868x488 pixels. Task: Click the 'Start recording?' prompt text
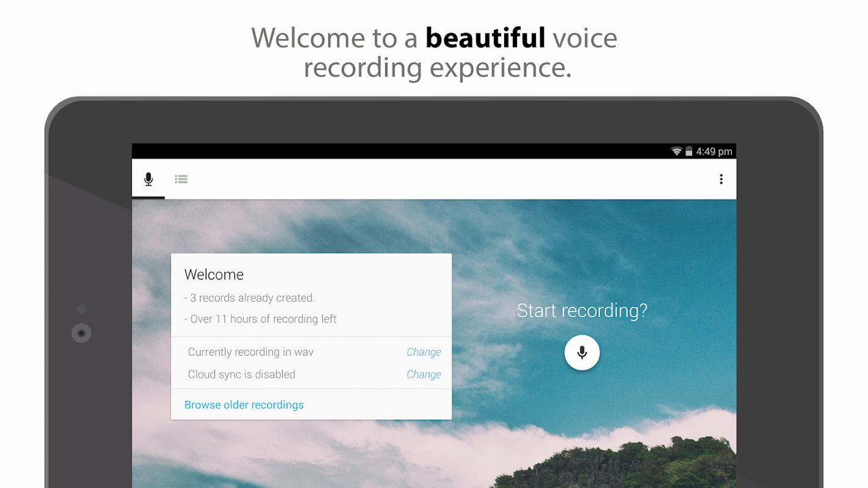tap(582, 310)
